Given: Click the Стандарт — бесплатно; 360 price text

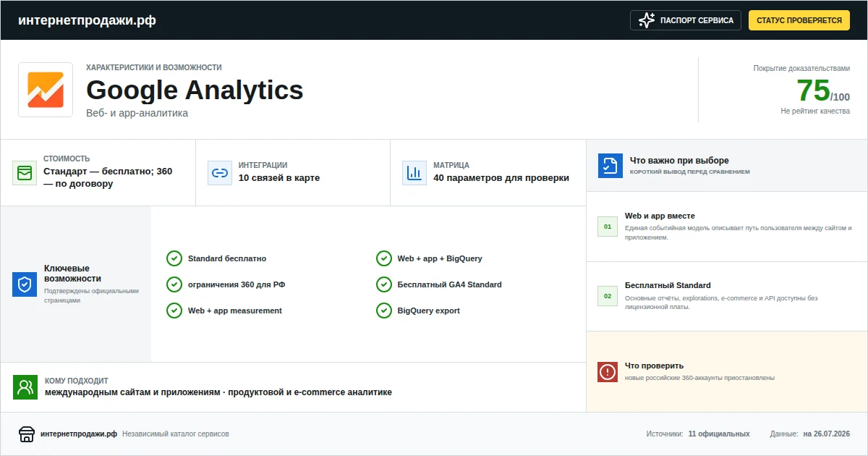Looking at the screenshot, I should pyautogui.click(x=108, y=177).
